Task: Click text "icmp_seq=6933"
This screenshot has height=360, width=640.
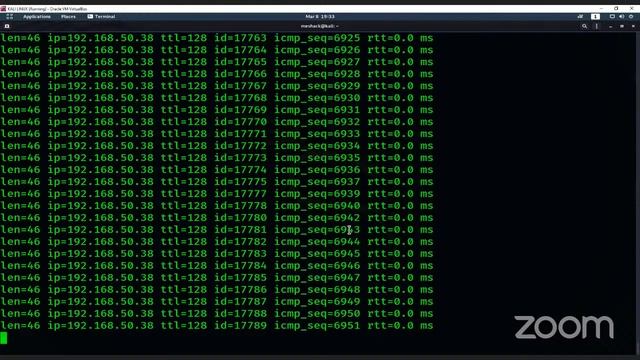Action: click(317, 134)
